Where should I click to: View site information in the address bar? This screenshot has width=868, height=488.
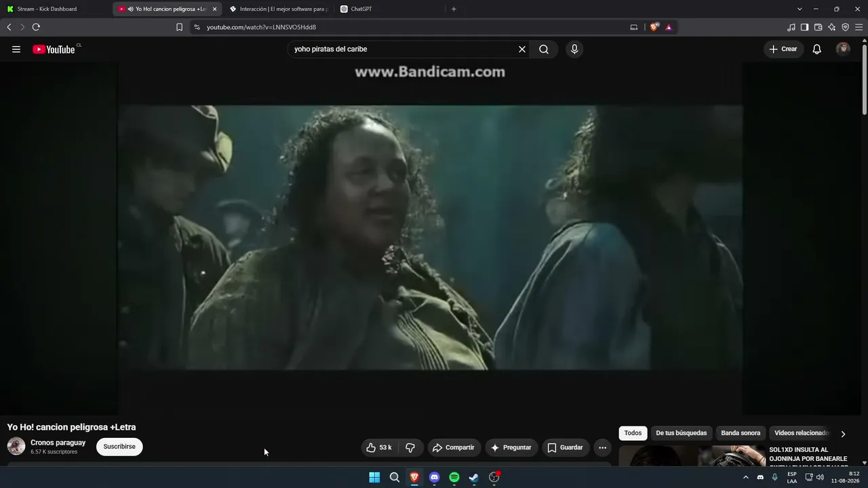tap(197, 27)
